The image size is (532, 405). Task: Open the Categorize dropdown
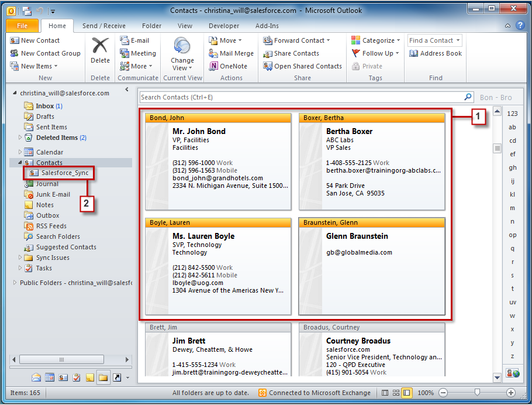[375, 40]
